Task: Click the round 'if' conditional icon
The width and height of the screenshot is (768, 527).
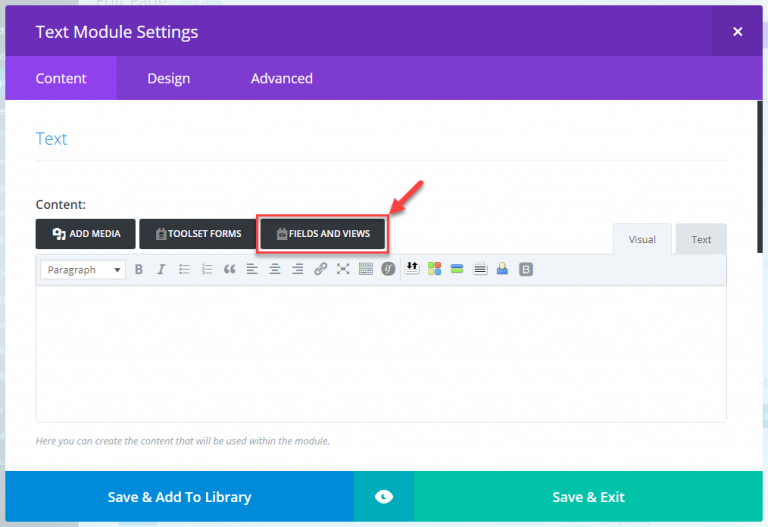Action: click(388, 269)
